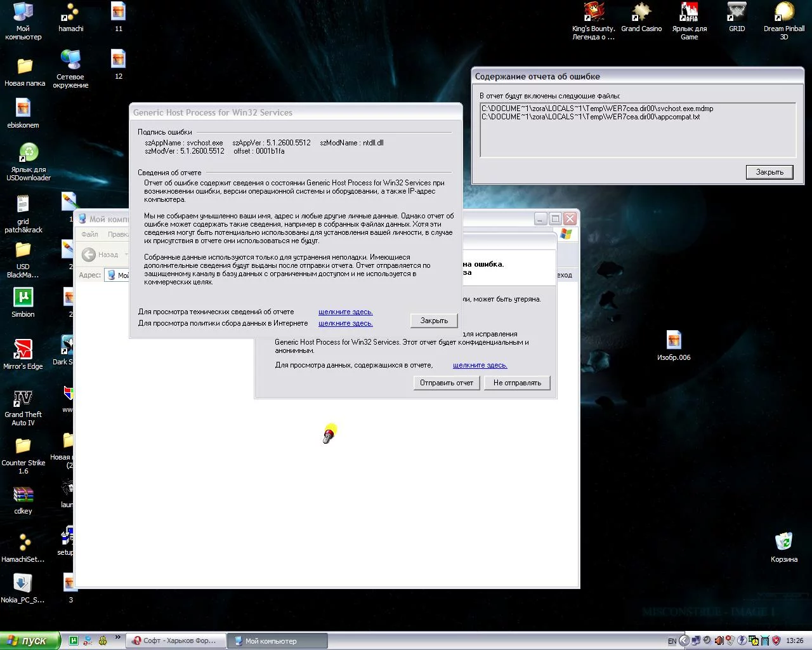
Task: Open the technical details link
Action: (345, 312)
